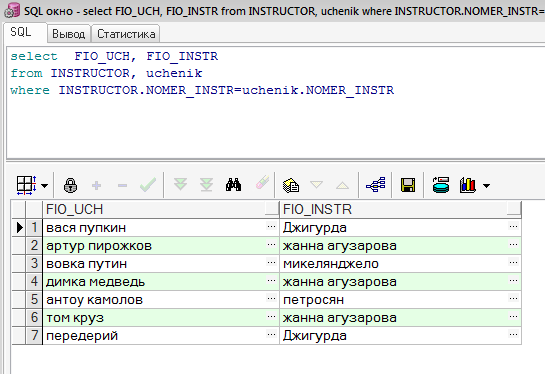Click the eraser clear record icon
Screen dimensions: 545x374
point(262,182)
